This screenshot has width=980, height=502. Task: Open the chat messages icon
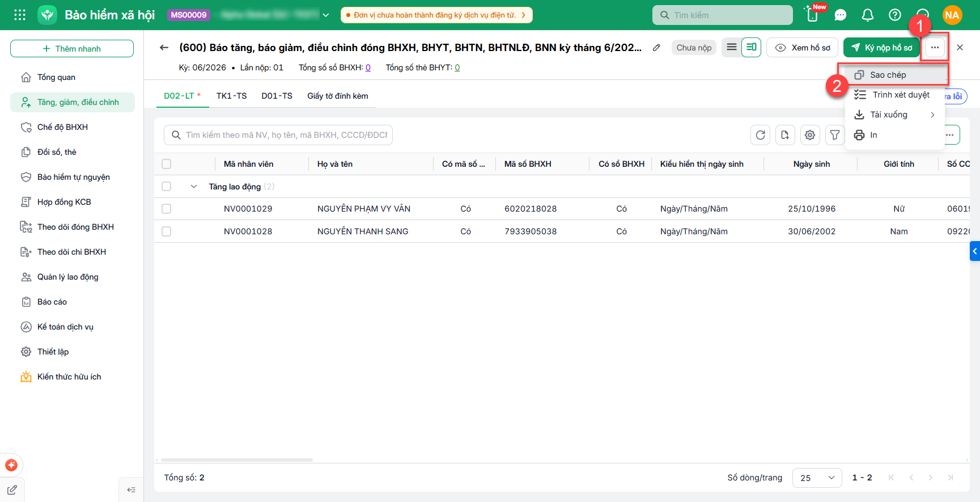841,15
